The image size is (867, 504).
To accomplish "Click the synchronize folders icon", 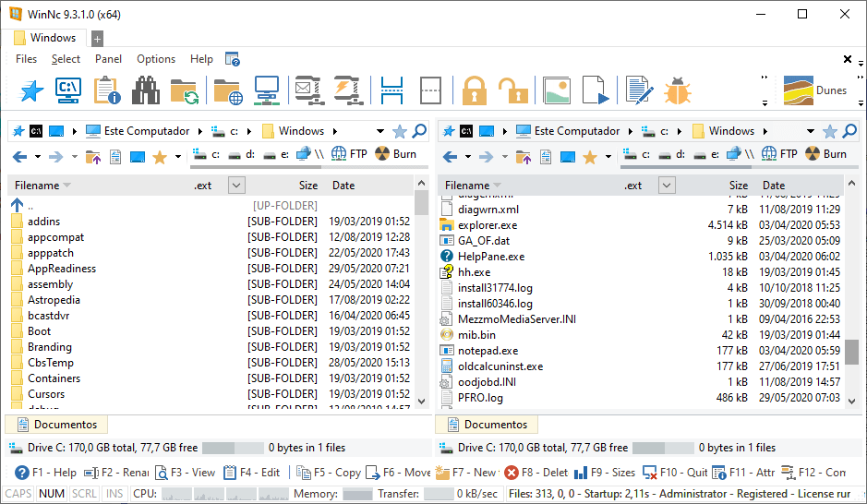I will (x=185, y=90).
